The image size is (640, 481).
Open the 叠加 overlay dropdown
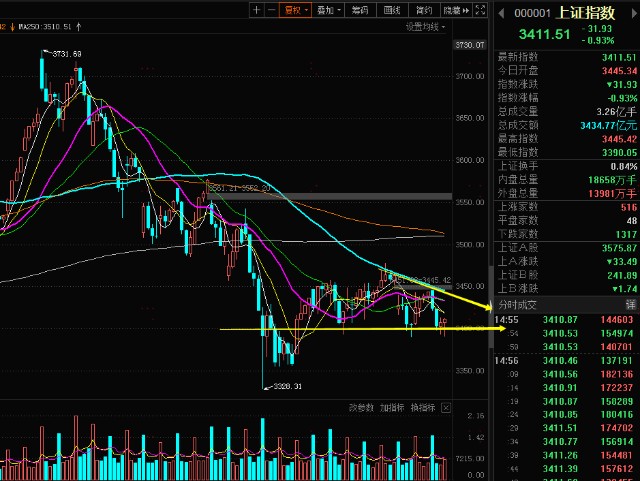pos(328,10)
